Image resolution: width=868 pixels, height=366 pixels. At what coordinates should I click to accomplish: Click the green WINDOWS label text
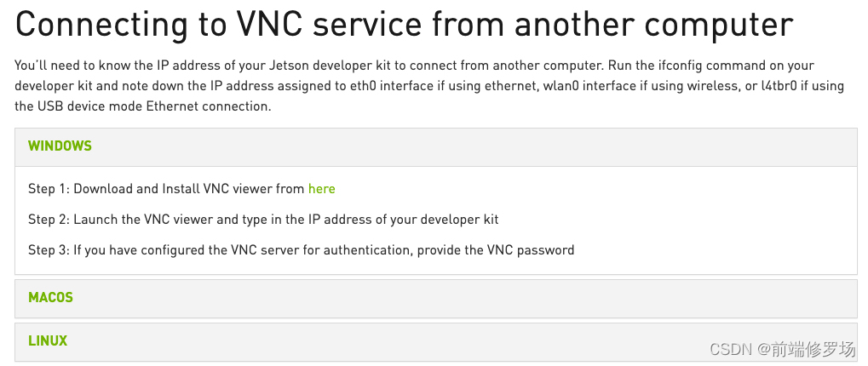(x=60, y=146)
